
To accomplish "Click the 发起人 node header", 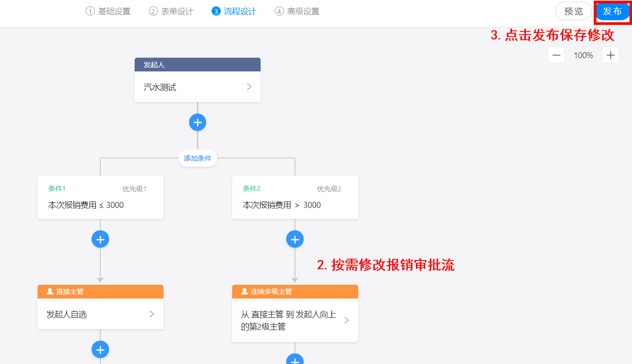I will coord(197,65).
